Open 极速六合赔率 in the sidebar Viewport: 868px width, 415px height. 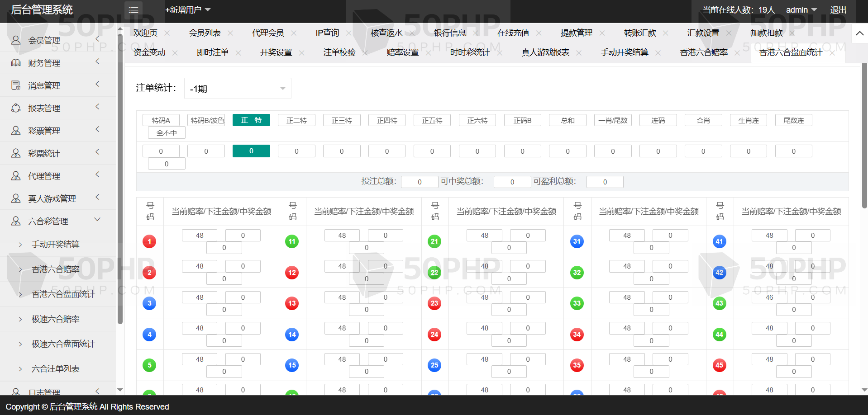click(56, 319)
